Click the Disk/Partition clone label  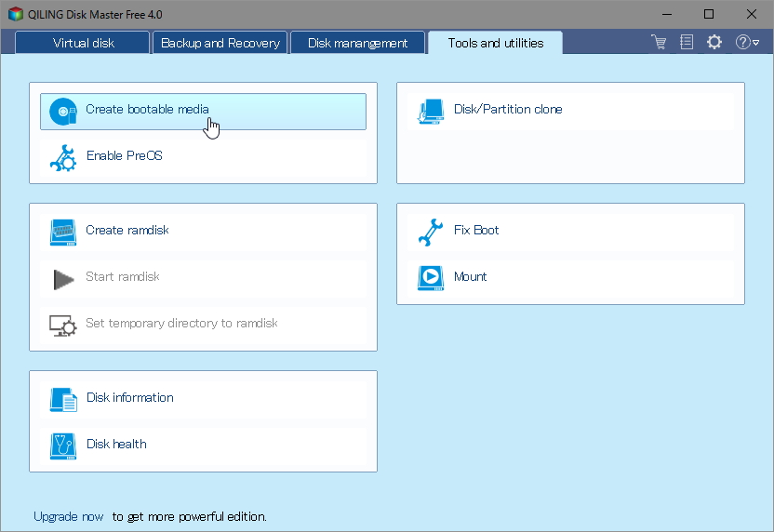(508, 109)
